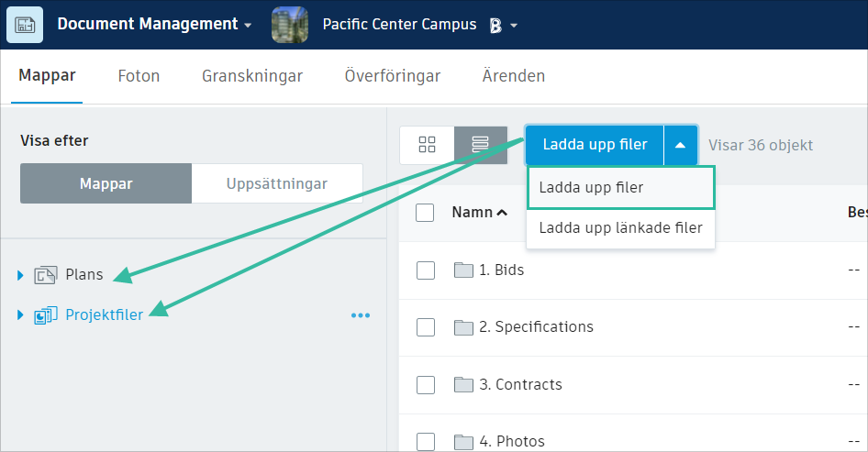Screen dimensions: 868x452
Task: Open the Foton tab
Action: point(139,76)
